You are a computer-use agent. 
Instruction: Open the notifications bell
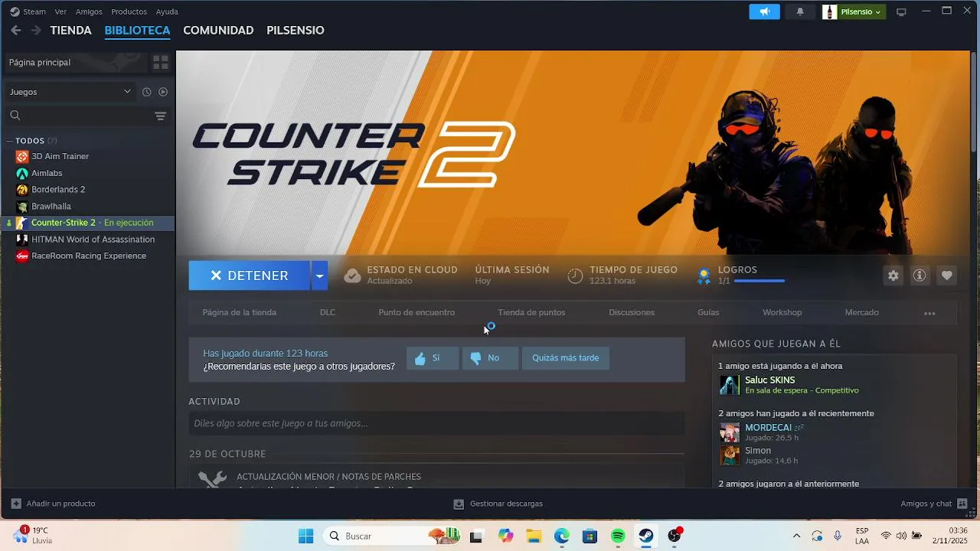tap(800, 11)
